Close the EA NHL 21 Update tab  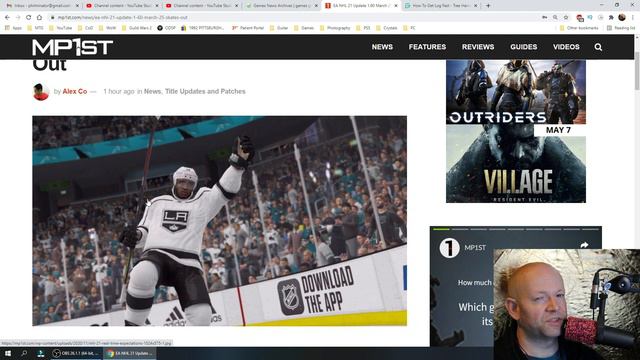pos(396,6)
